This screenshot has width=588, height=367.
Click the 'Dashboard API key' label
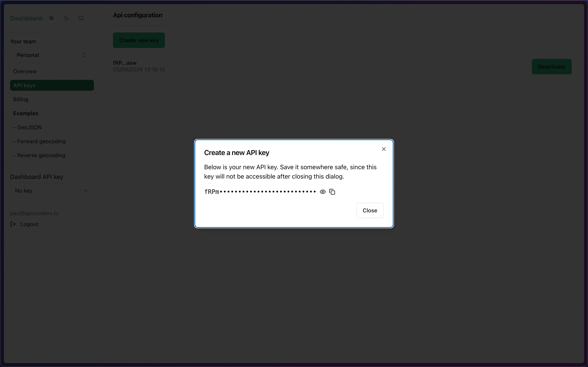37,177
